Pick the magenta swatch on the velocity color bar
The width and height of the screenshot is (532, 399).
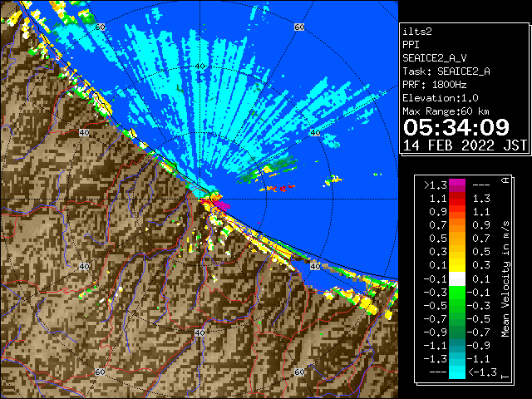pos(457,185)
